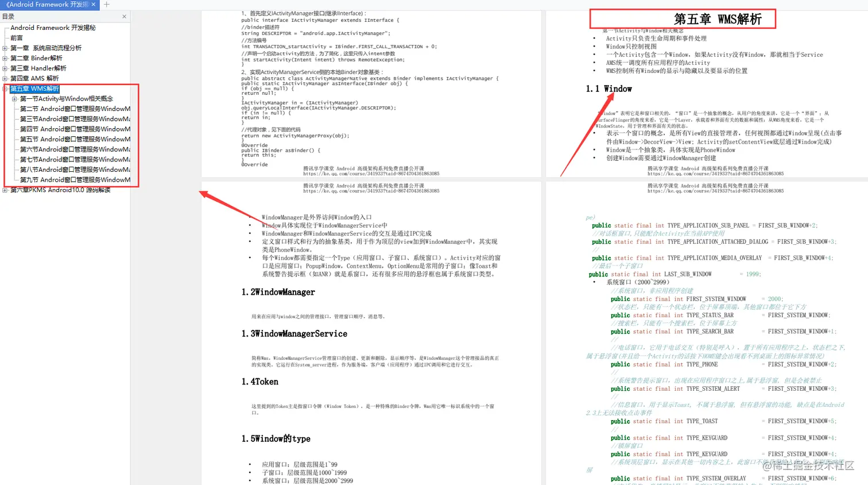Image resolution: width=868 pixels, height=485 pixels.
Task: Open 第三节Android窗口管理服务 section
Action: point(75,119)
